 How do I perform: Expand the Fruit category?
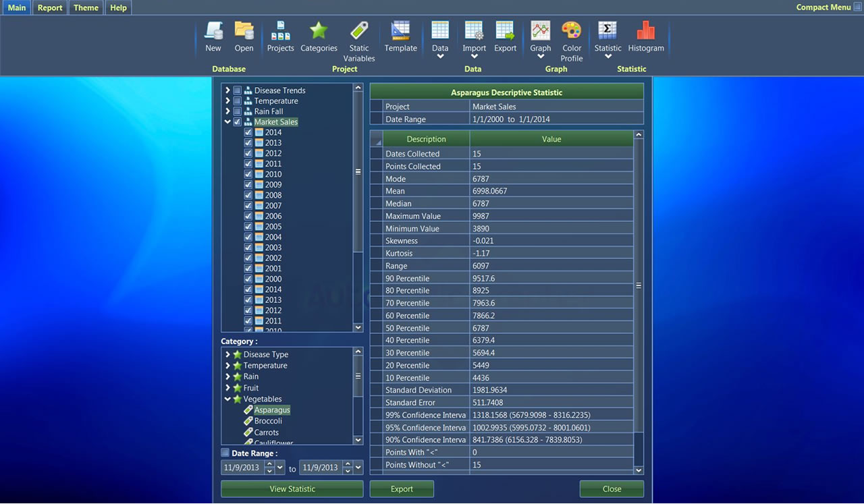pos(227,388)
